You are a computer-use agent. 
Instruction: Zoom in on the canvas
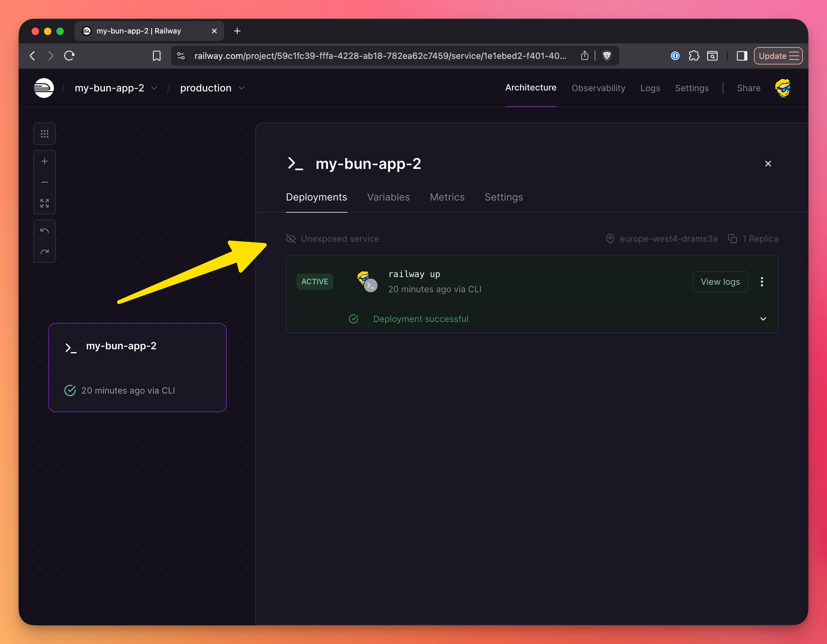[x=44, y=161]
